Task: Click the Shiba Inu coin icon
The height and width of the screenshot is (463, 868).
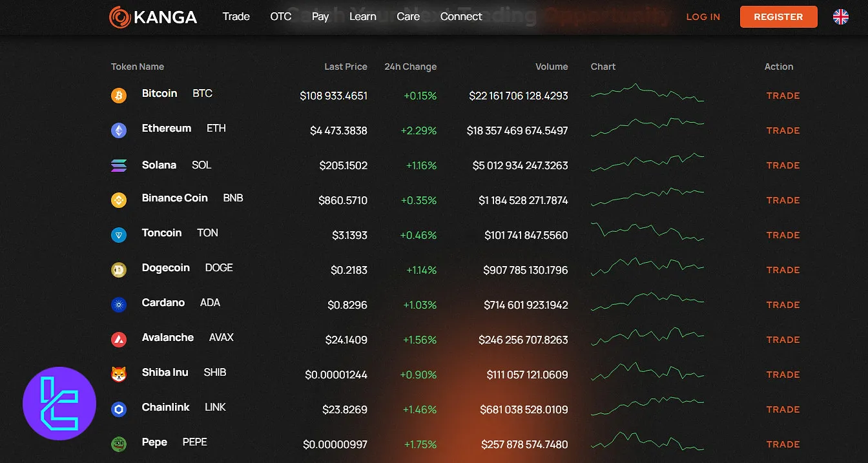Action: coord(119,375)
